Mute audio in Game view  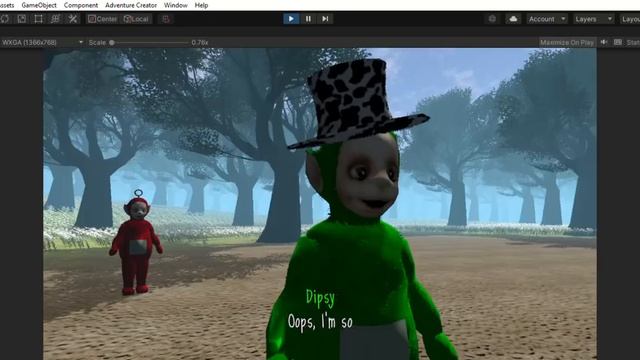coord(604,42)
